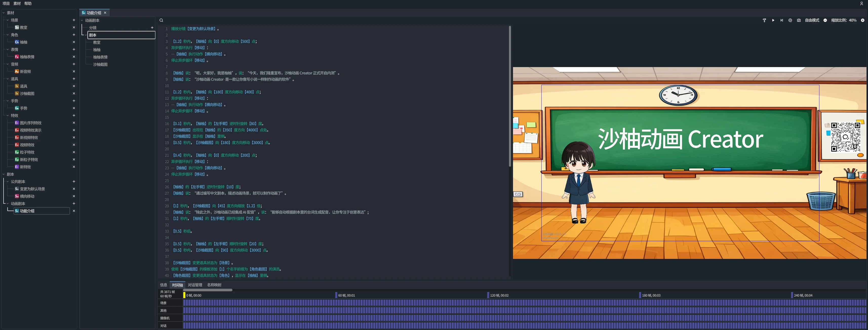Image resolution: width=868 pixels, height=330 pixels.
Task: Delete the 横向移动 public script
Action: pos(74,196)
